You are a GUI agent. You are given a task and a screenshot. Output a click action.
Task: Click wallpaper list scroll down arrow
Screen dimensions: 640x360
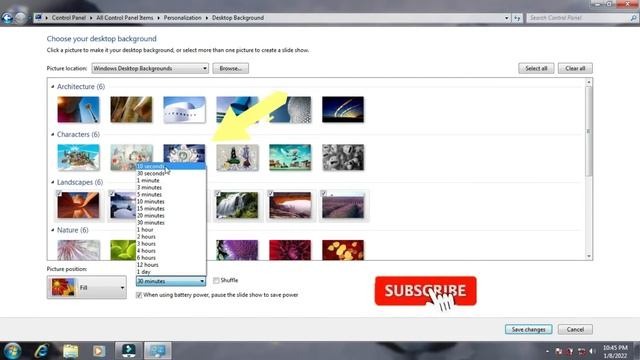[589, 256]
